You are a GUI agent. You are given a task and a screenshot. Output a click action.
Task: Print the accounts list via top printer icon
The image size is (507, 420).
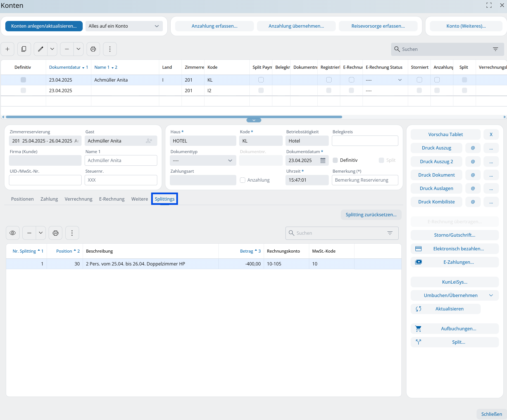tap(93, 49)
